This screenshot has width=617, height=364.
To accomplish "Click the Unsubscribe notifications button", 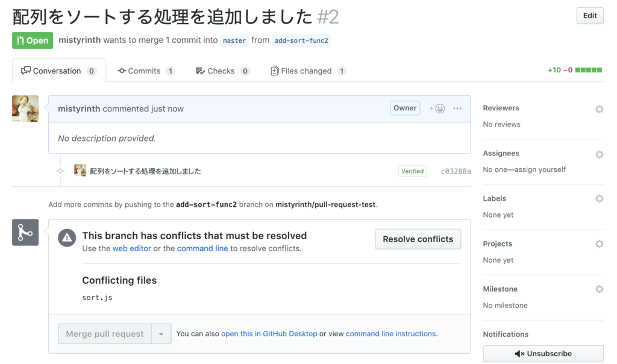I will click(x=543, y=353).
